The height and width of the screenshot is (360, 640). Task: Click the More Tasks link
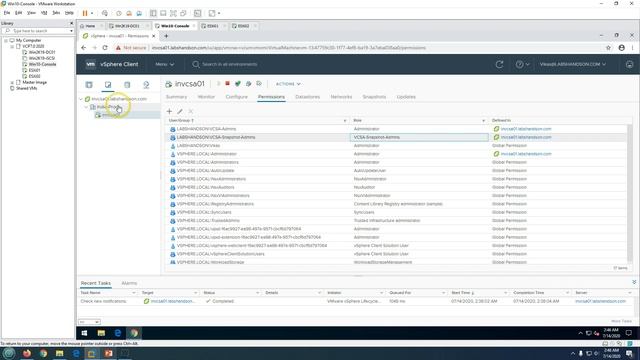point(621,321)
